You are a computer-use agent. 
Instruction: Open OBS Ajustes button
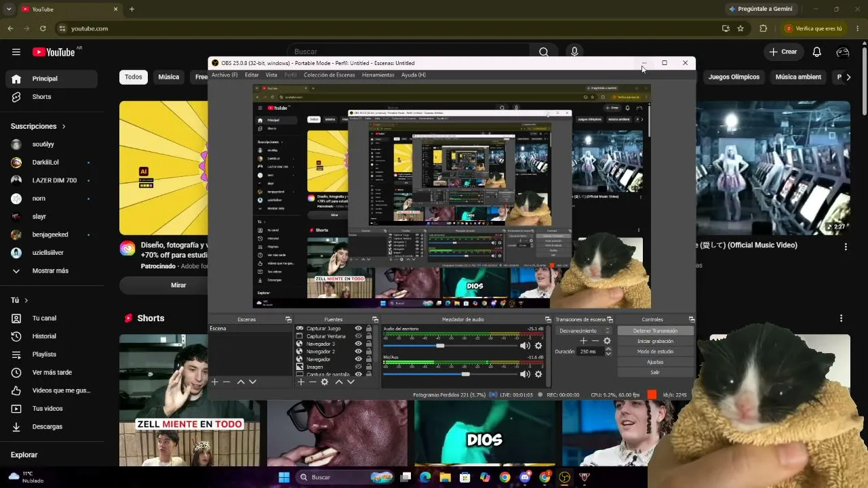pos(655,362)
